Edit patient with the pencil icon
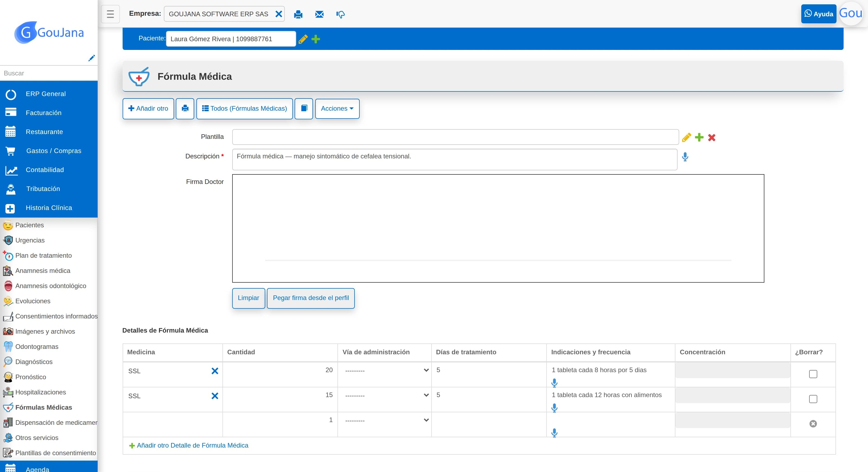The image size is (868, 472). pyautogui.click(x=303, y=39)
